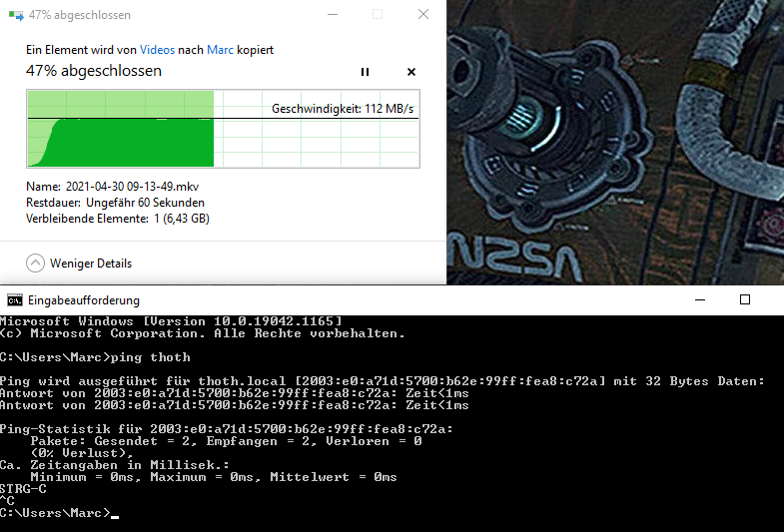Minimize the Eingabeaufforderung window
Viewport: 784px width, 532px height.
(700, 299)
